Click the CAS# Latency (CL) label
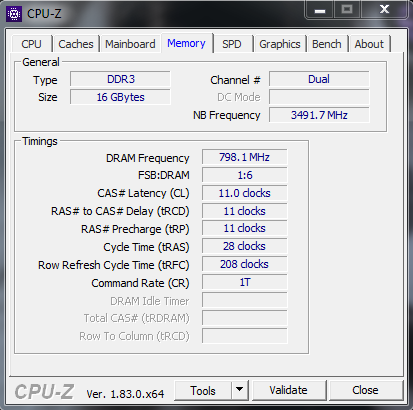 [x=143, y=193]
